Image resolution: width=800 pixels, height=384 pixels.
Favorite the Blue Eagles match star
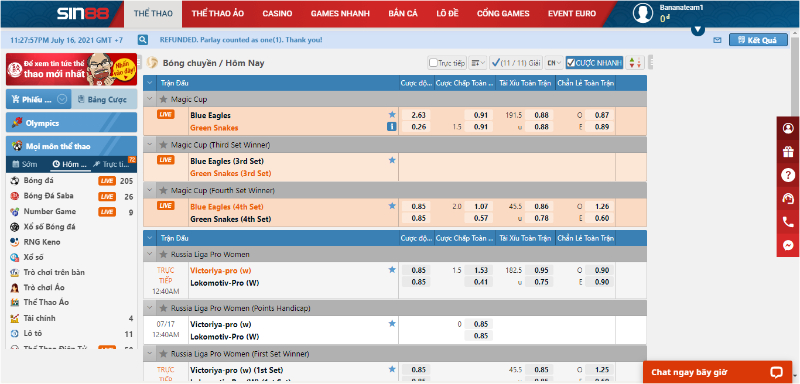tap(392, 115)
